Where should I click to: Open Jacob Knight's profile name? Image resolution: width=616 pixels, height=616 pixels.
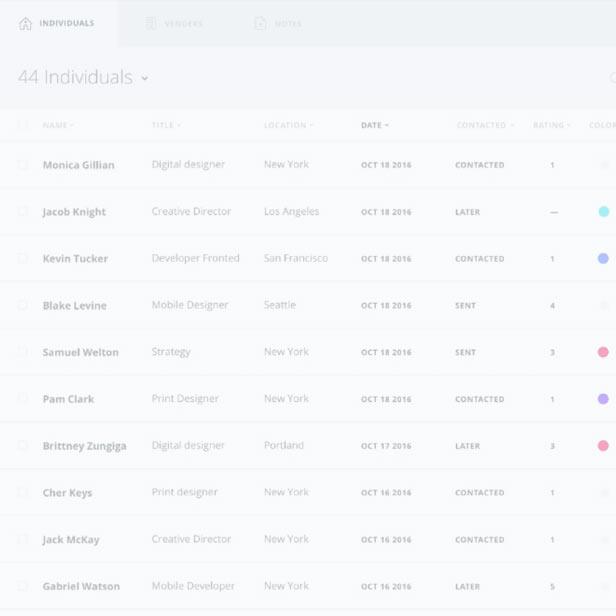(x=74, y=212)
